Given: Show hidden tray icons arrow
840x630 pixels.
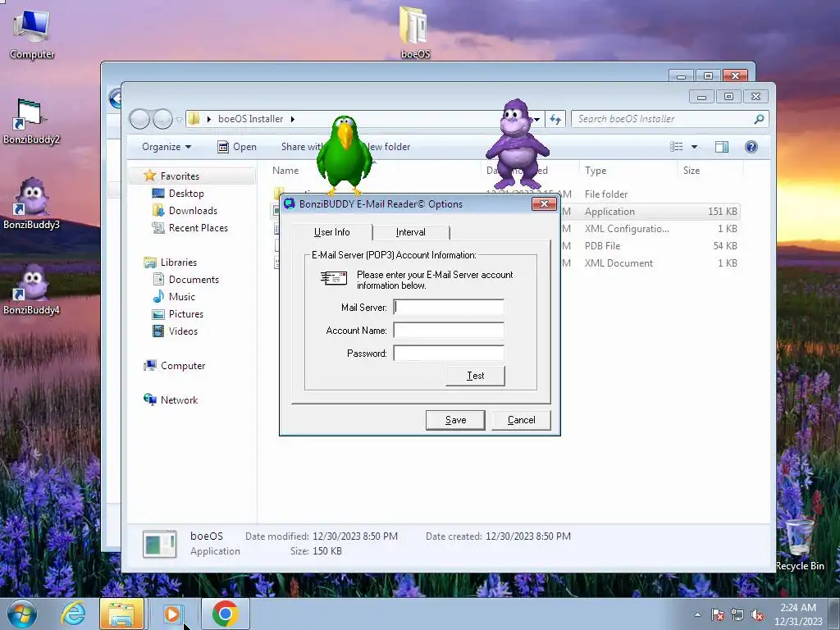Looking at the screenshot, I should click(697, 614).
